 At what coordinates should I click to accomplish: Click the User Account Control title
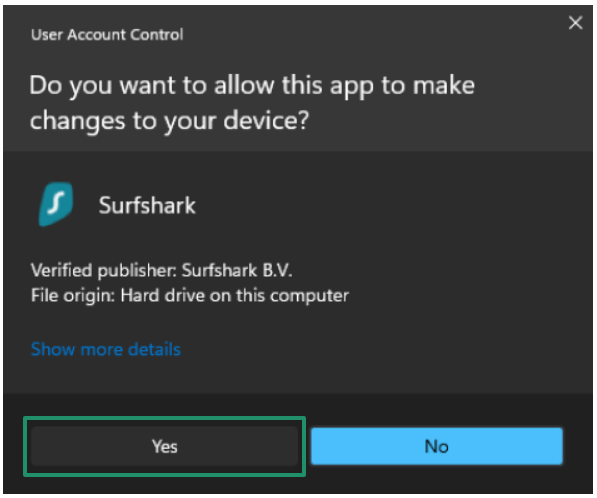tap(107, 35)
